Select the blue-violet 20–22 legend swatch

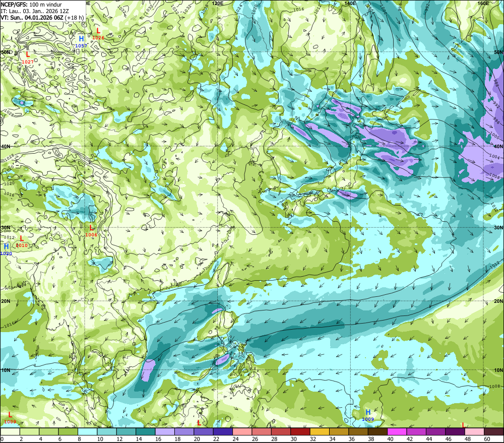click(x=204, y=431)
